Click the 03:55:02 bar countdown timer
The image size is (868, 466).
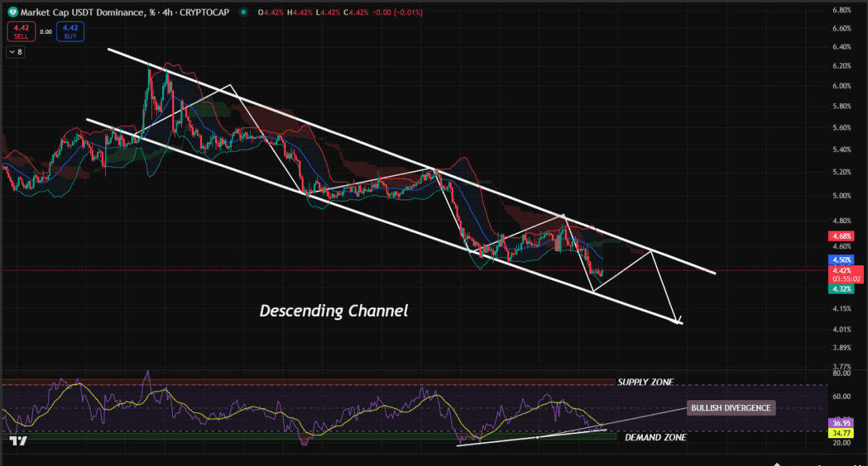[845, 278]
